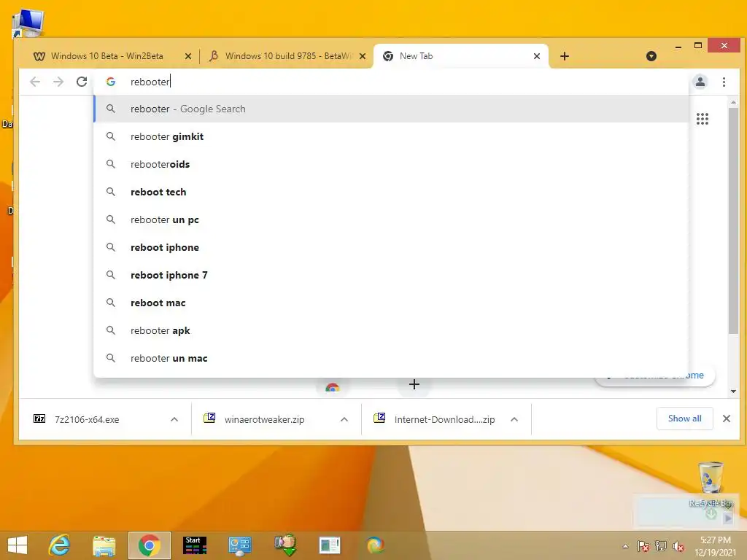747x560 pixels.
Task: Close the downloads bar
Action: 727,419
